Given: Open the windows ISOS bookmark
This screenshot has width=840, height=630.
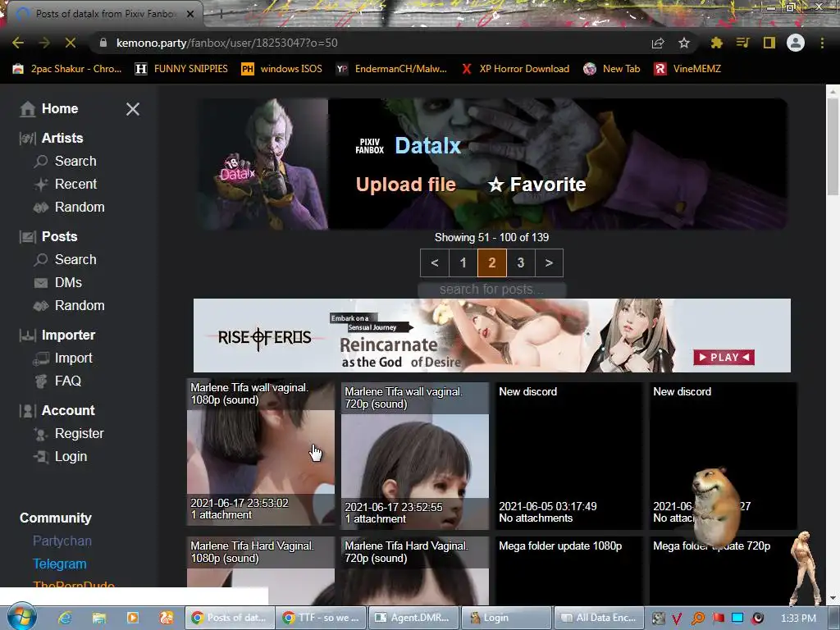Looking at the screenshot, I should pos(282,69).
